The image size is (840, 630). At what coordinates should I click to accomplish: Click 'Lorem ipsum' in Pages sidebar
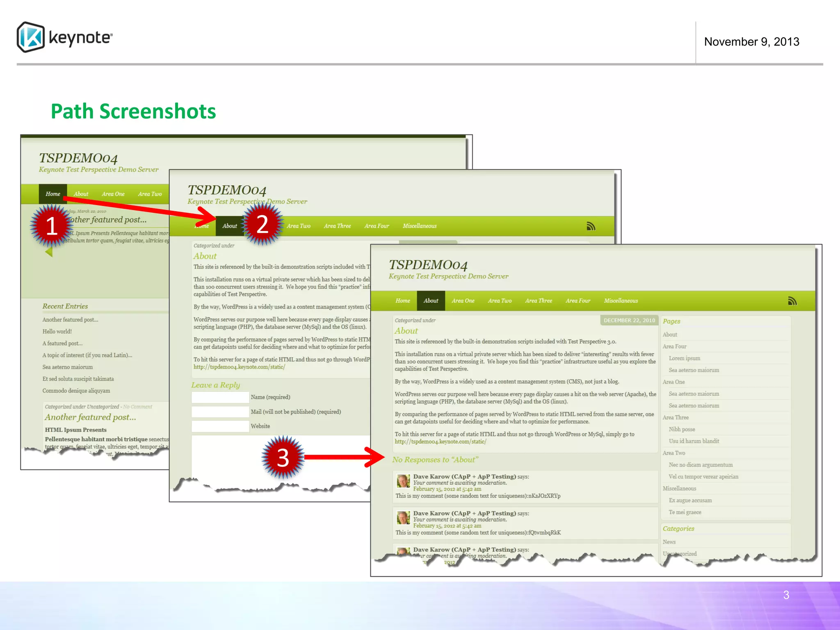pyautogui.click(x=685, y=358)
